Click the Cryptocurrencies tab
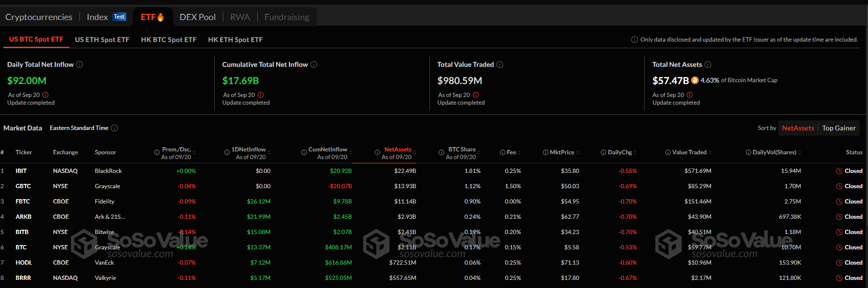This screenshot has height=288, width=868. click(39, 17)
